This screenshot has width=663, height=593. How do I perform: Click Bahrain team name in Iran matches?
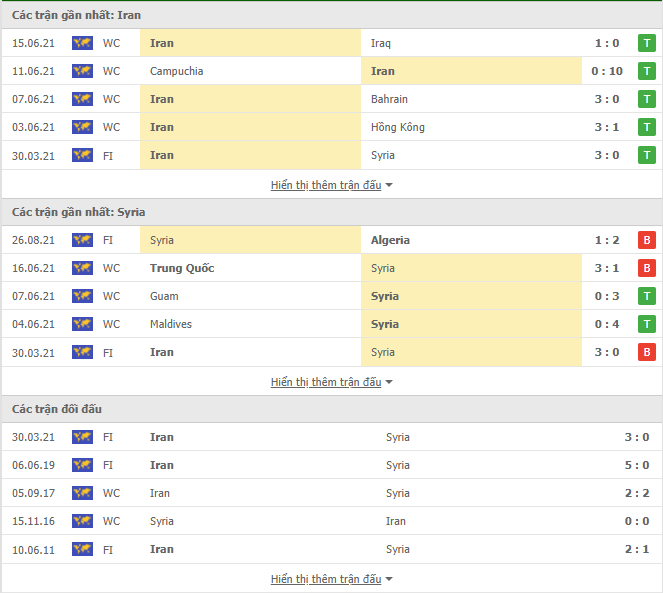point(389,99)
